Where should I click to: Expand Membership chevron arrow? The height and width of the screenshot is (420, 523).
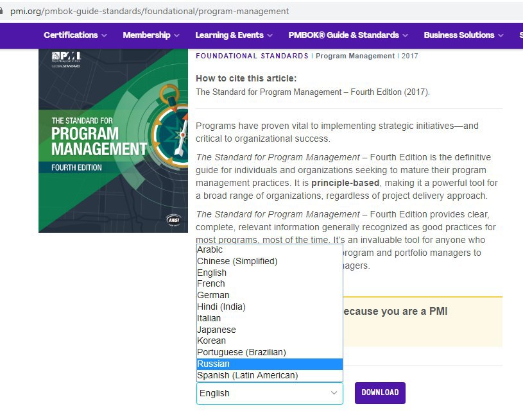click(x=176, y=35)
